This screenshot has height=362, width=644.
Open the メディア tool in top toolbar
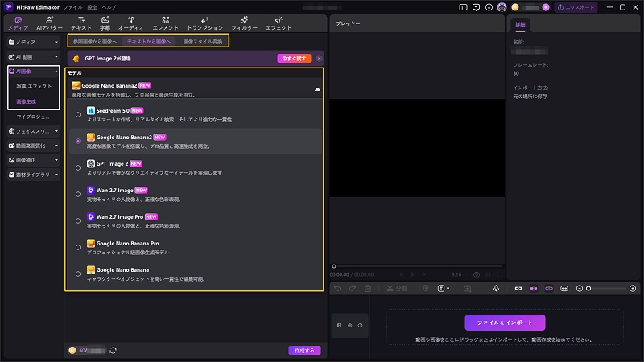click(18, 23)
